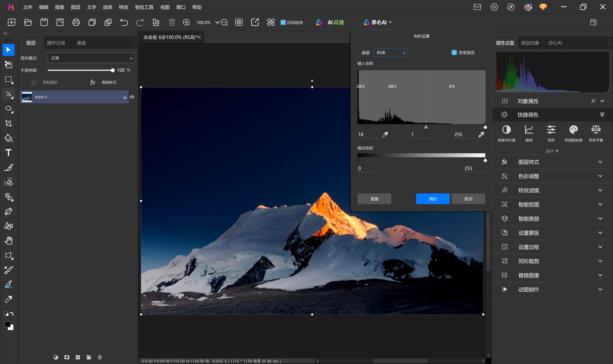This screenshot has width=613, height=364.
Task: Click the input black level value 18 field
Action: coord(368,135)
